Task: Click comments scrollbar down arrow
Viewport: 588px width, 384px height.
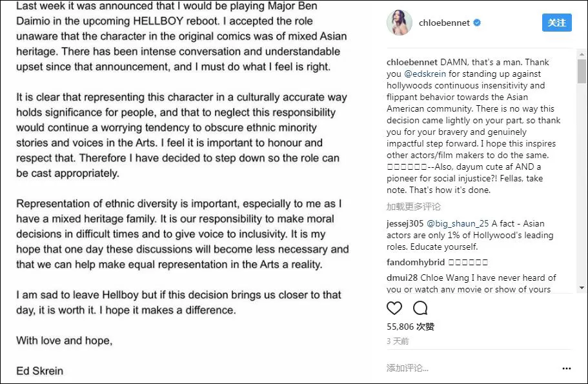Action: point(582,288)
